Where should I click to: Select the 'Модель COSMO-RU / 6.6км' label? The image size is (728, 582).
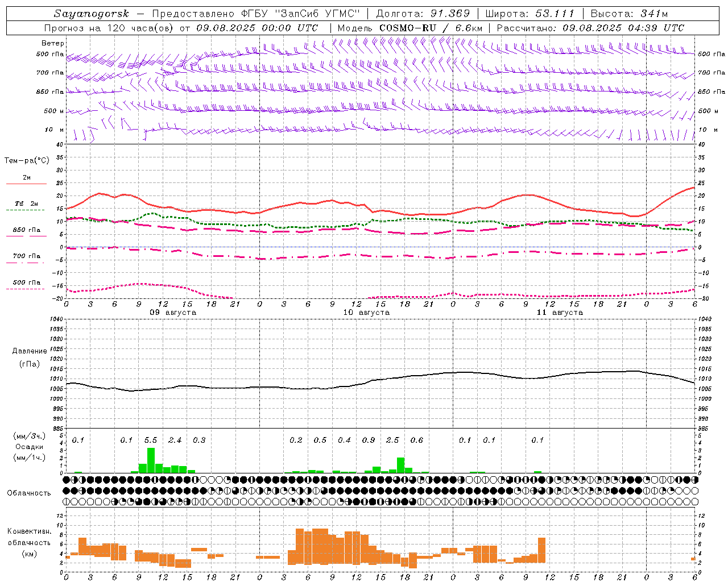410,28
